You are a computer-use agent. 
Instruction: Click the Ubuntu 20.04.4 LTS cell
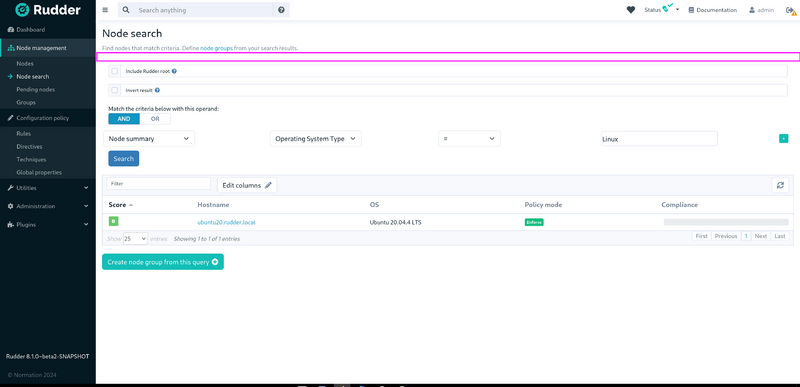(x=395, y=223)
